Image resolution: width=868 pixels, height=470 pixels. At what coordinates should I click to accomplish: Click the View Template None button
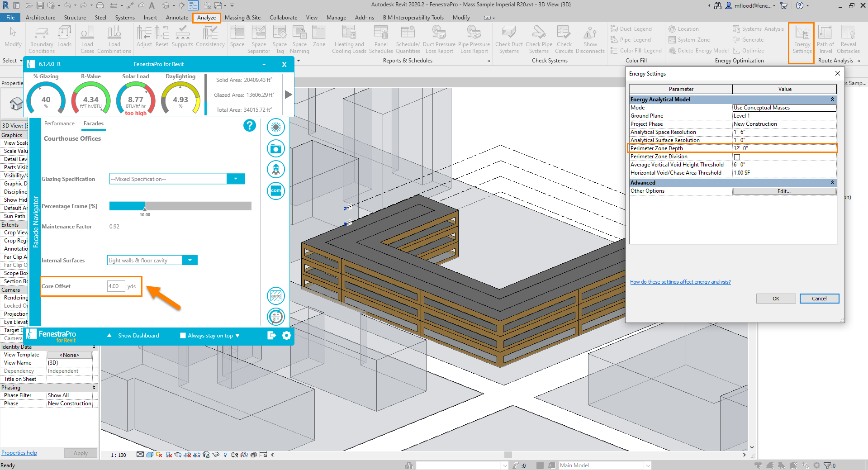69,355
